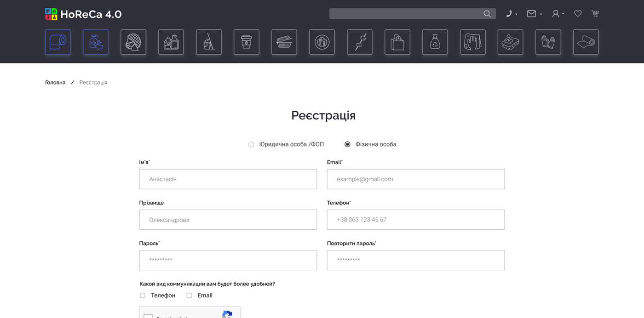This screenshot has height=318, width=644.
Task: Open the user account dropdown
Action: coord(558,14)
